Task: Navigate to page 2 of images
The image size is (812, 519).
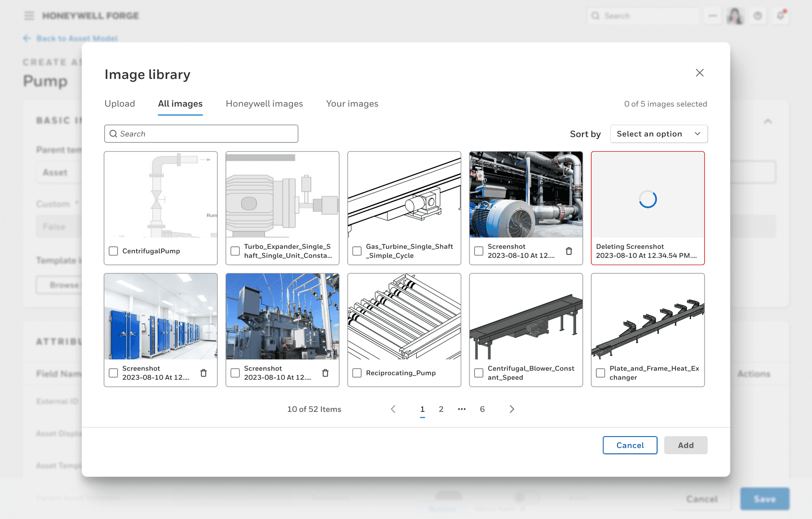Action: pos(441,409)
